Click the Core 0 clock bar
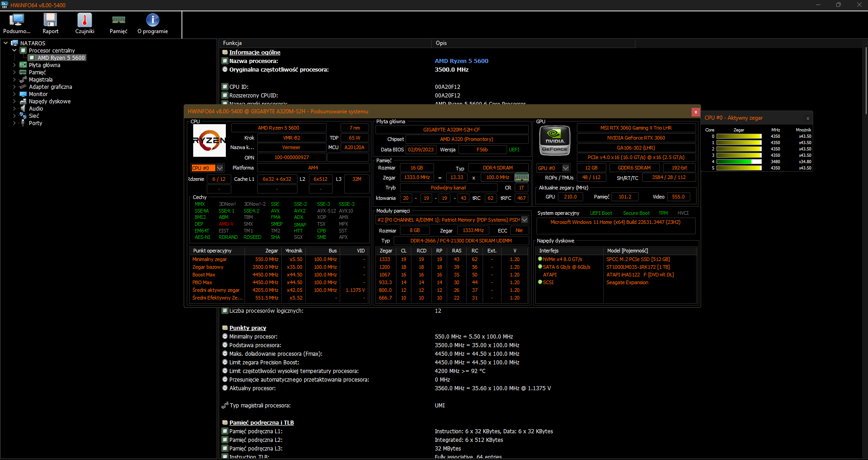868x460 pixels. click(x=739, y=136)
